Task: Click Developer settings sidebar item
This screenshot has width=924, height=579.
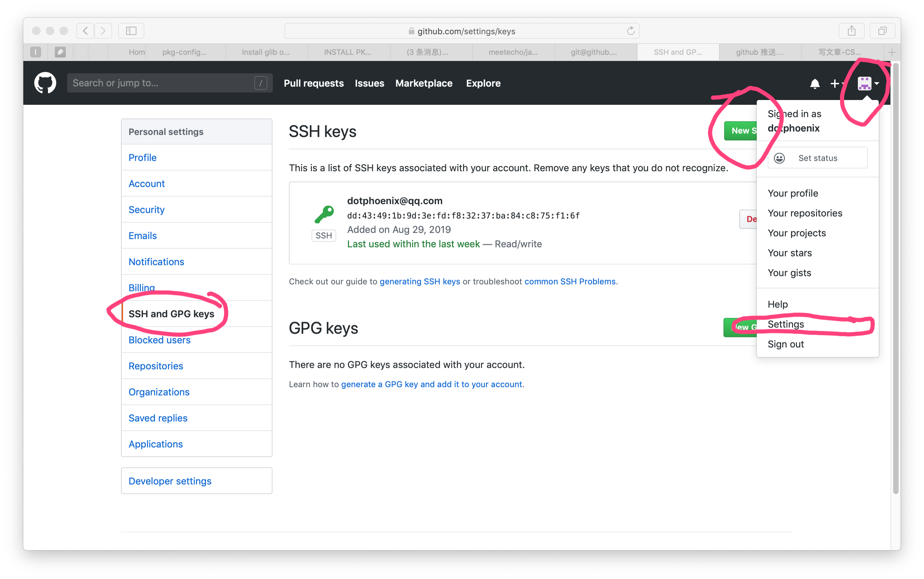Action: coord(170,480)
